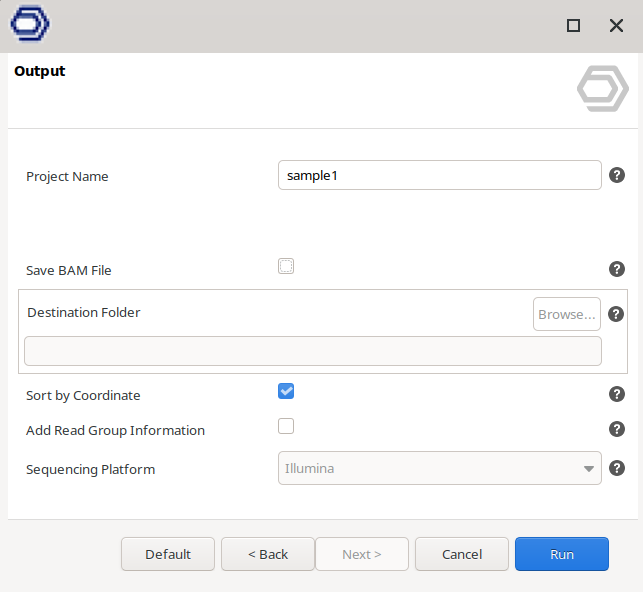Viewport: 643px width, 592px height.
Task: Tick the Add Read Group Information checkbox
Action: pos(286,426)
